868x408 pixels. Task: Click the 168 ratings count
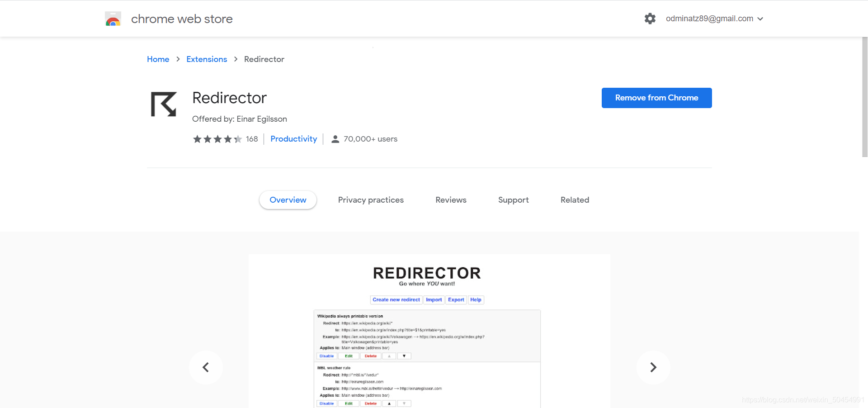click(252, 139)
